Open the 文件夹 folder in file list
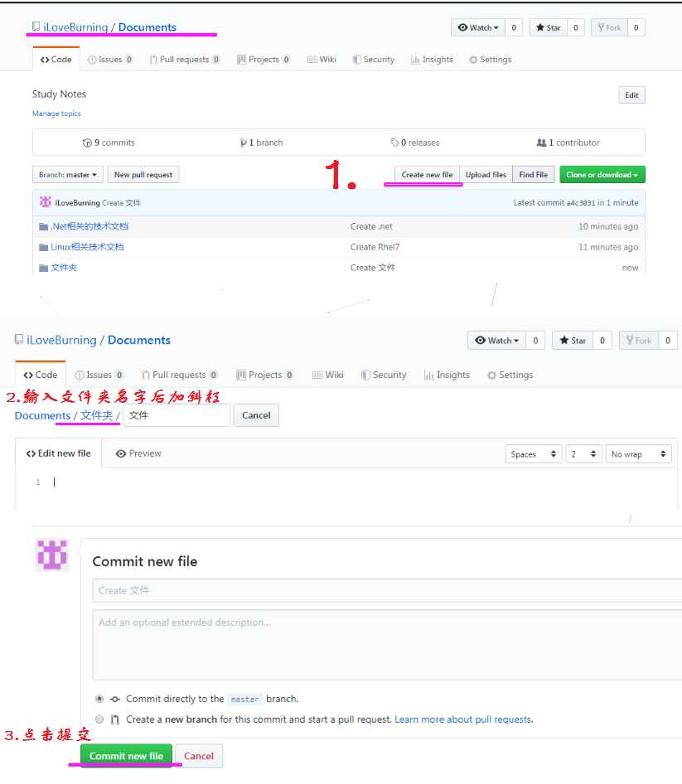The width and height of the screenshot is (682, 784). [x=64, y=268]
